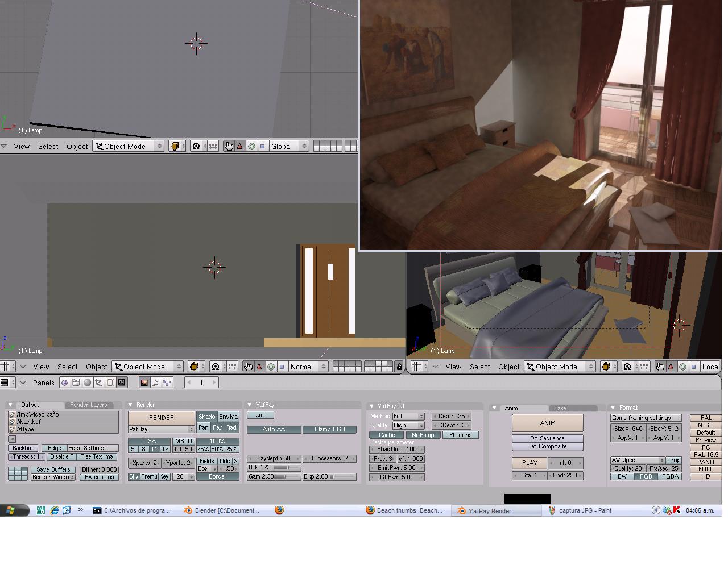Open the Select menu in lower-left viewport
Viewport: 728px width, 582px height.
(67, 367)
